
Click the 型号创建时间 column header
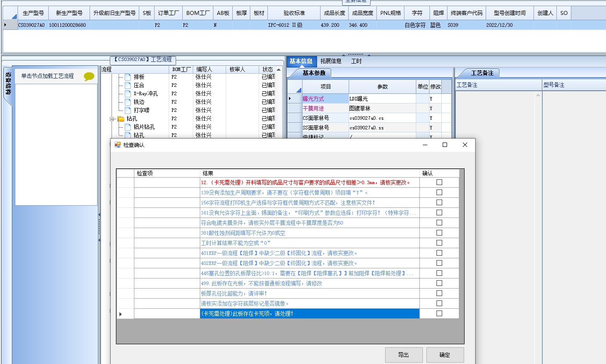(x=509, y=13)
